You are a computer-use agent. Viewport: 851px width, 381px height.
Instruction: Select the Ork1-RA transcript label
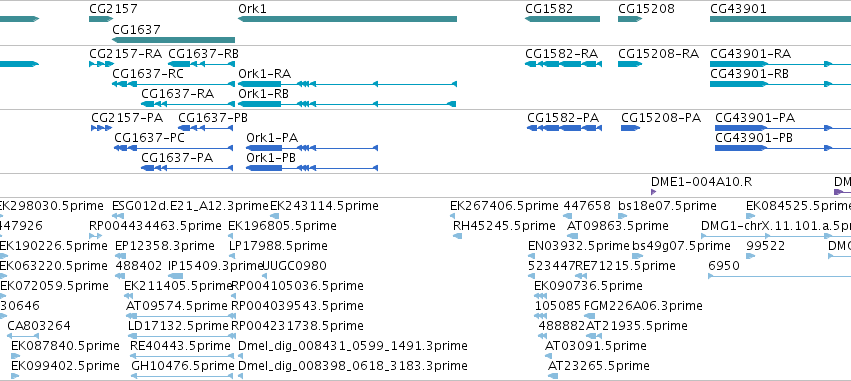(264, 74)
